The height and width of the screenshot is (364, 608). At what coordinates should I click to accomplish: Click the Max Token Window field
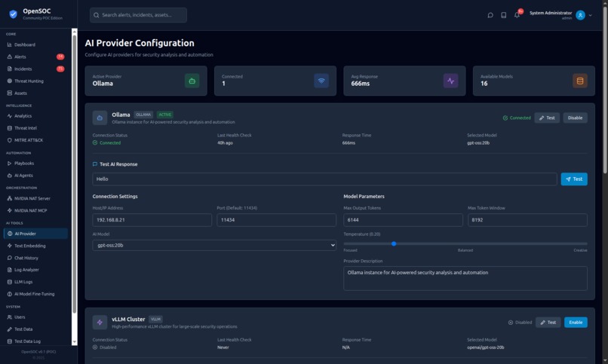tap(527, 220)
